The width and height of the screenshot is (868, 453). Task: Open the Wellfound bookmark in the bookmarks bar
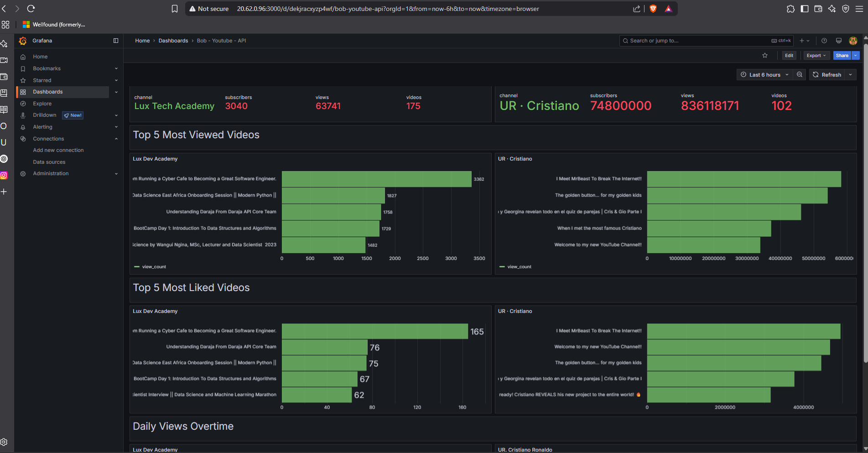click(54, 25)
